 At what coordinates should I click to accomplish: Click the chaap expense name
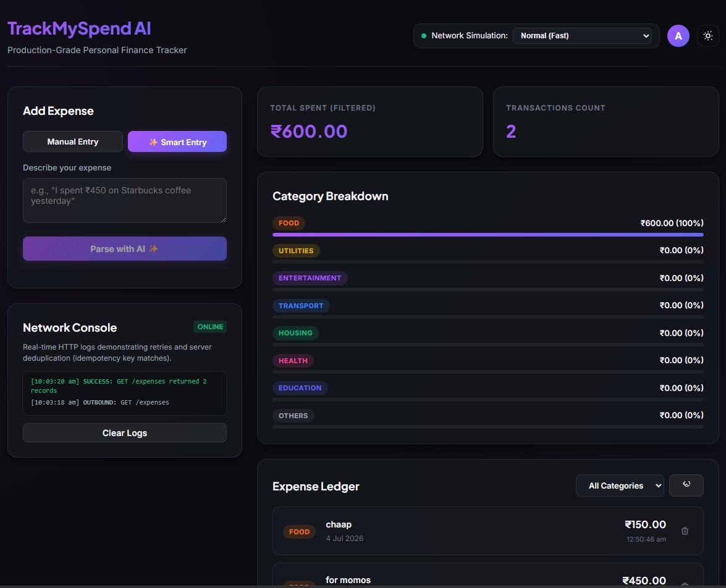339,524
